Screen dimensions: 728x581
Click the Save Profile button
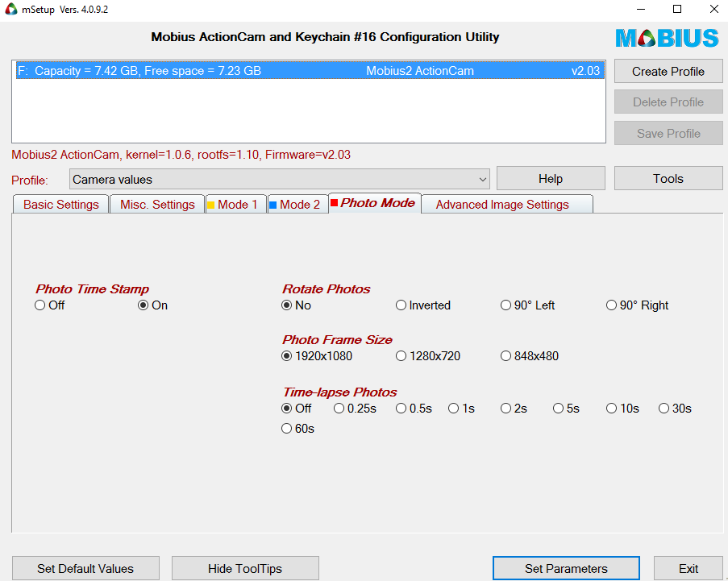(668, 134)
